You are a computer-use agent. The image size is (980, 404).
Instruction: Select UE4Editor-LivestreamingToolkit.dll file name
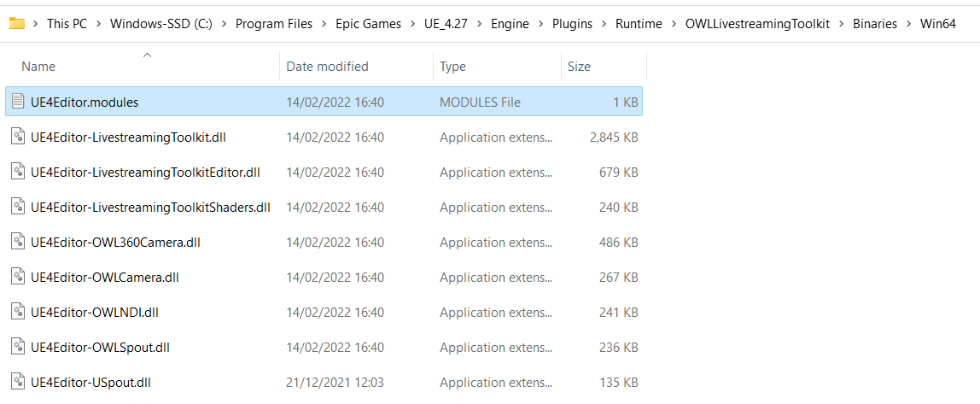128,137
